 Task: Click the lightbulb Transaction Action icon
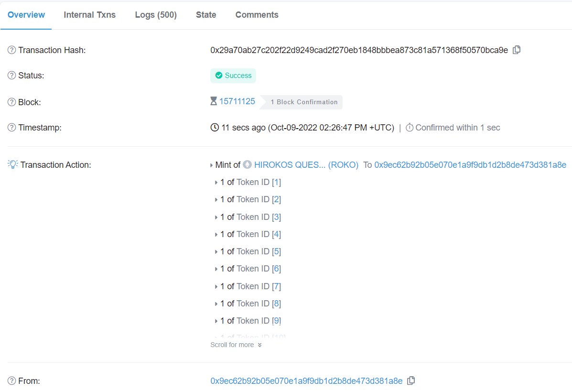(13, 164)
